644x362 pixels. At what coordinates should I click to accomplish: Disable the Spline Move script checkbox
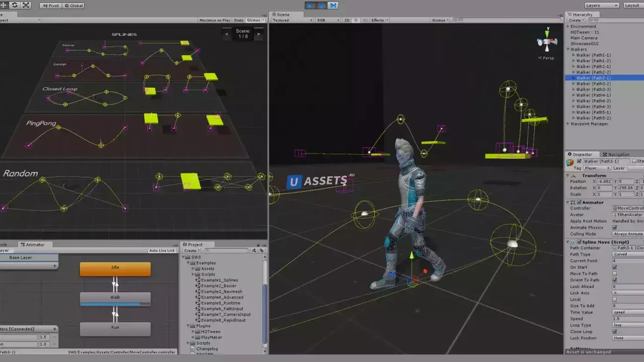coord(579,242)
